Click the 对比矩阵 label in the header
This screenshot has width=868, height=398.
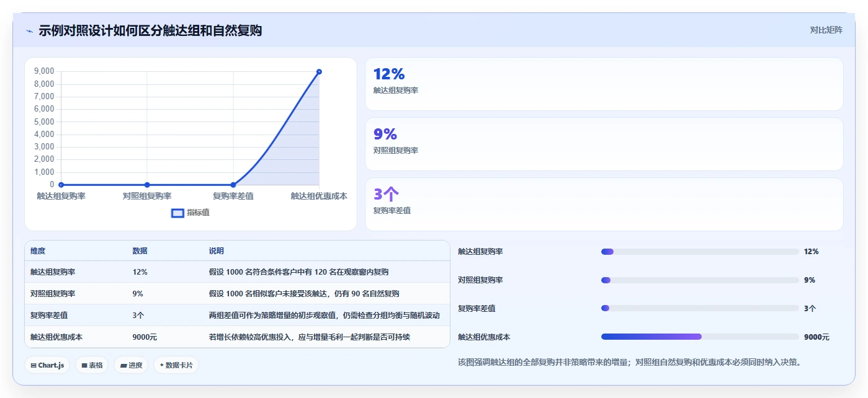coord(826,30)
